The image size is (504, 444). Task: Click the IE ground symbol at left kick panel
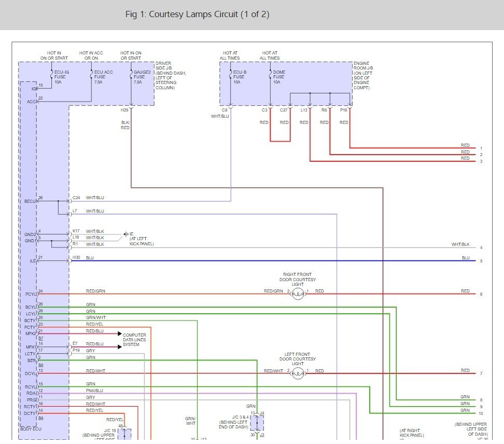coord(126,234)
